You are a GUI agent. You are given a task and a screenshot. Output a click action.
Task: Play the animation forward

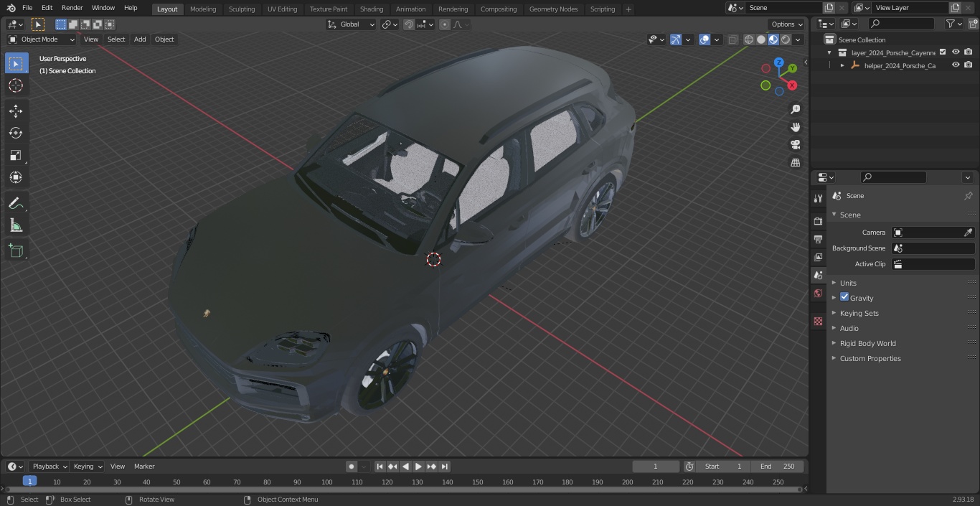419,467
